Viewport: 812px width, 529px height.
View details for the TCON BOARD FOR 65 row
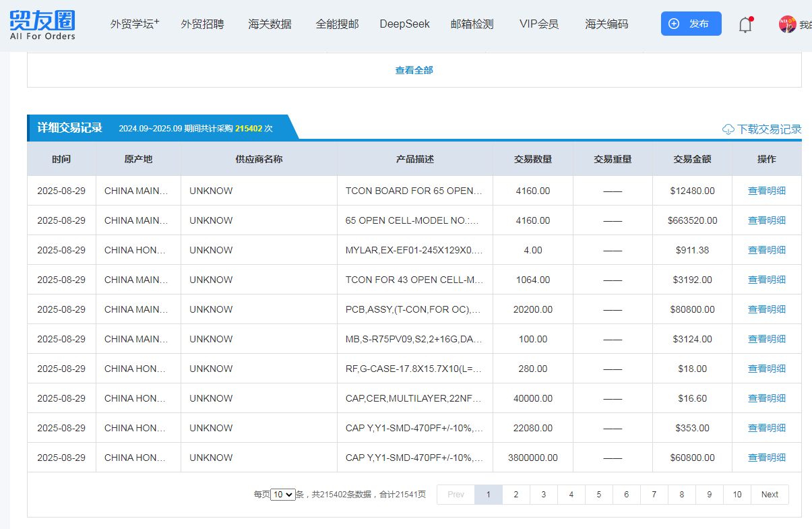pos(766,191)
